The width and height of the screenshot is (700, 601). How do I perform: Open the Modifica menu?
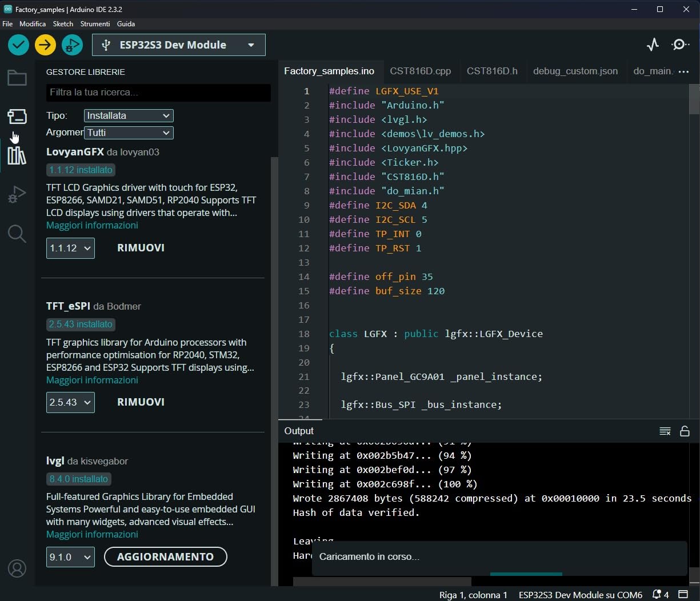(33, 24)
